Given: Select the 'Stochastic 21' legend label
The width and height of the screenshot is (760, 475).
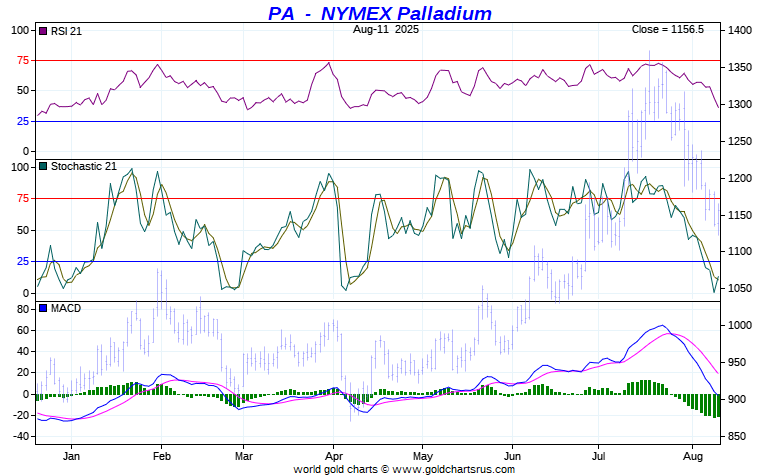Looking at the screenshot, I should (x=84, y=166).
